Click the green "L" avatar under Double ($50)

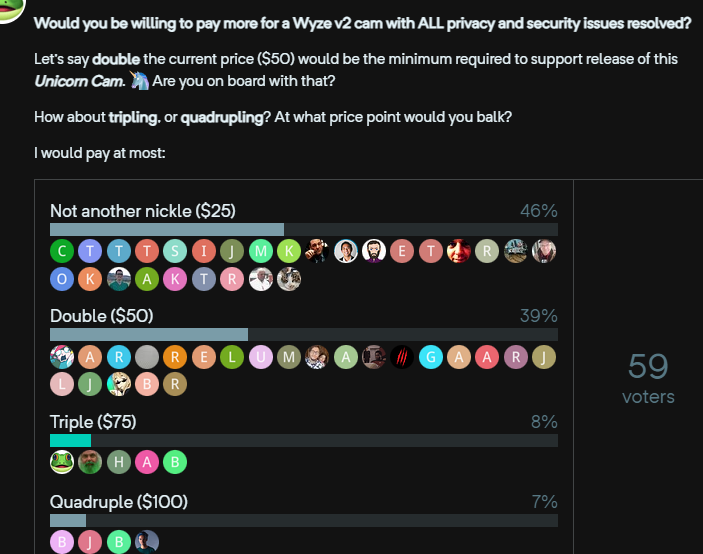(x=232, y=357)
